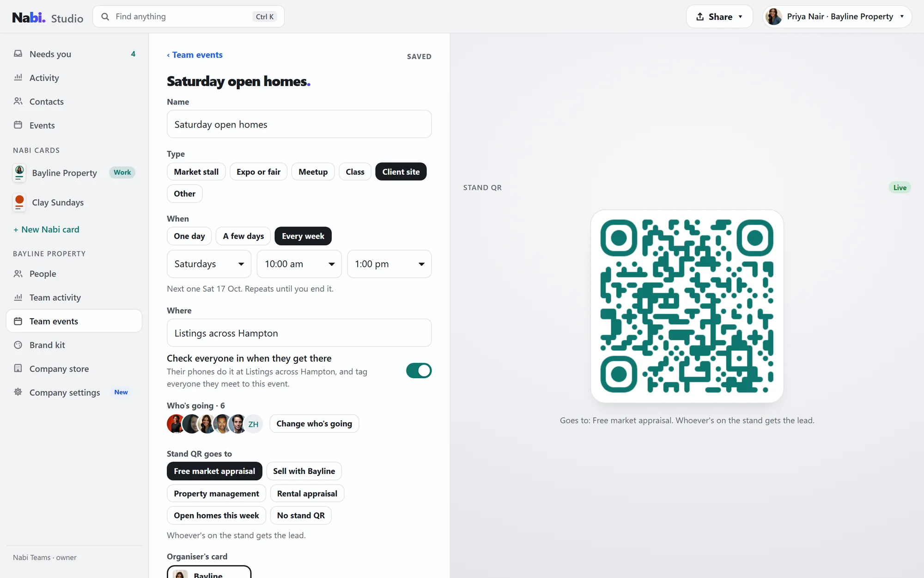Click the Find anything search box
The width and height of the screenshot is (924, 578).
point(188,17)
